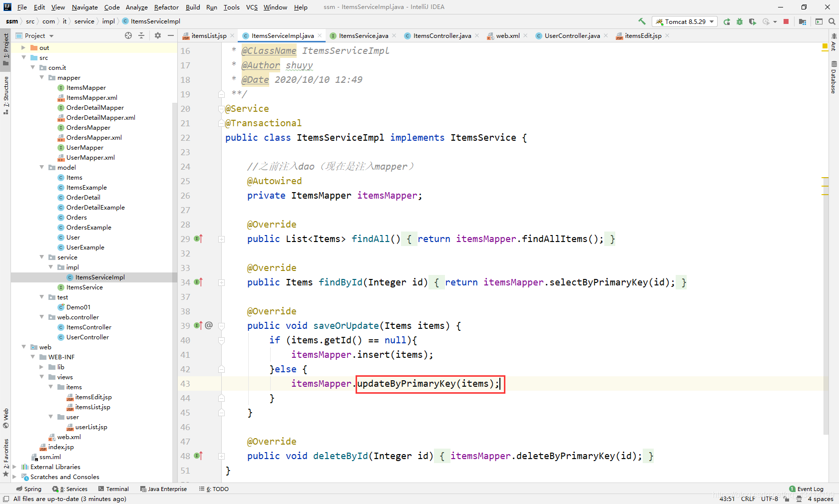Build project with the hammer icon
Viewport: 839px width, 504px height.
pyautogui.click(x=642, y=21)
